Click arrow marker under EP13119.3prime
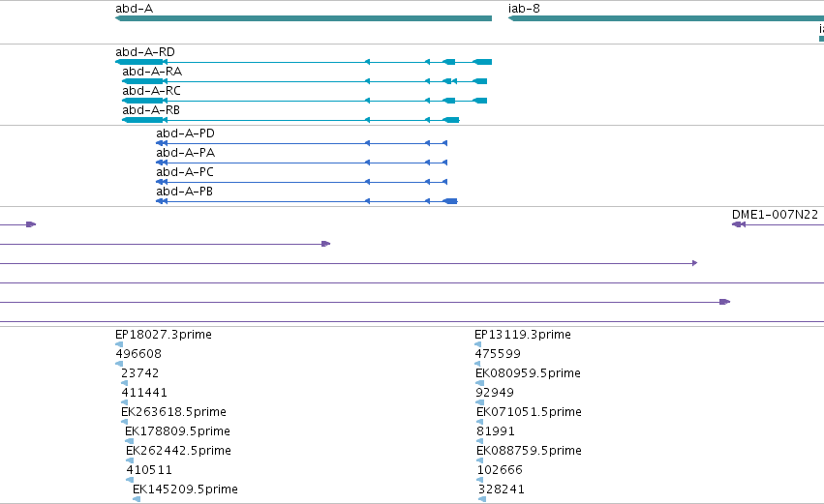The width and height of the screenshot is (824, 504). pyautogui.click(x=477, y=344)
